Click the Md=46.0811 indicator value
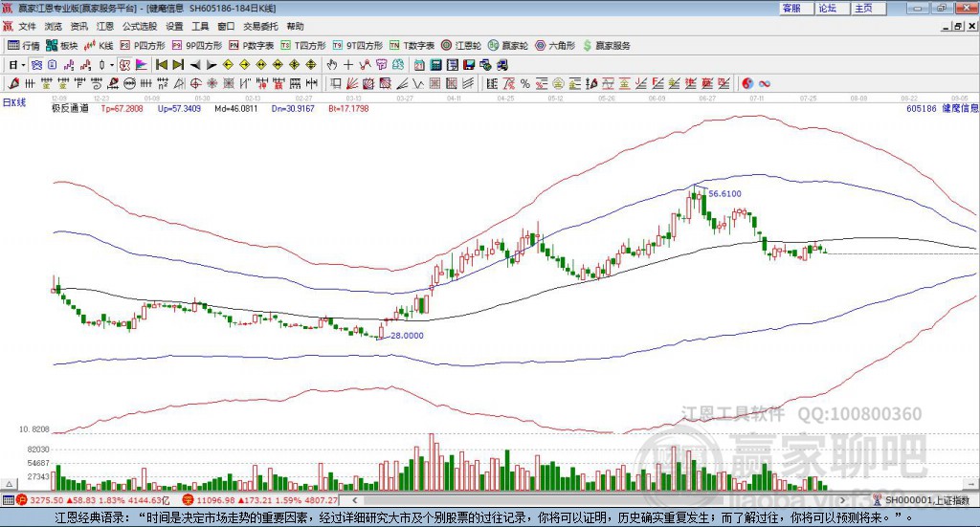This screenshot has width=980, height=527. point(235,108)
